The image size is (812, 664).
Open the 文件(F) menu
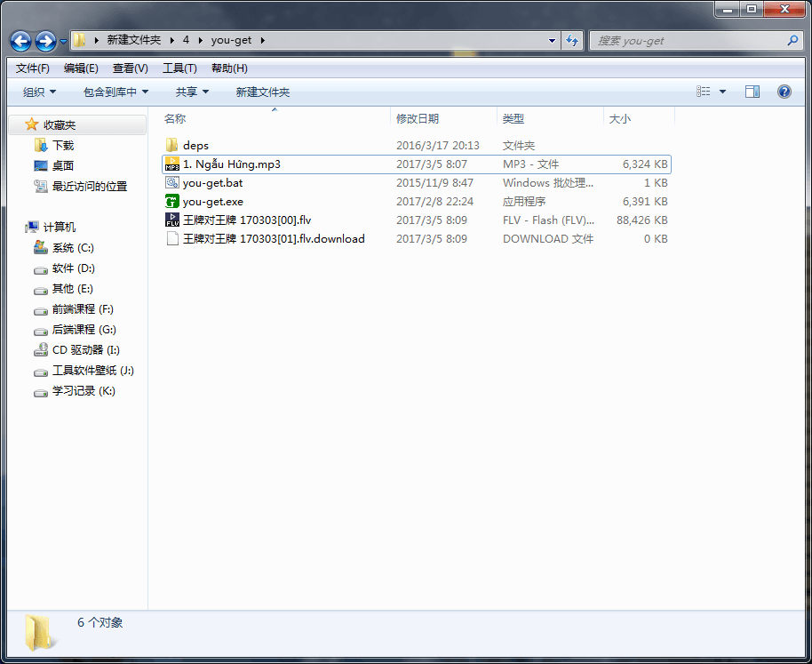click(x=33, y=68)
